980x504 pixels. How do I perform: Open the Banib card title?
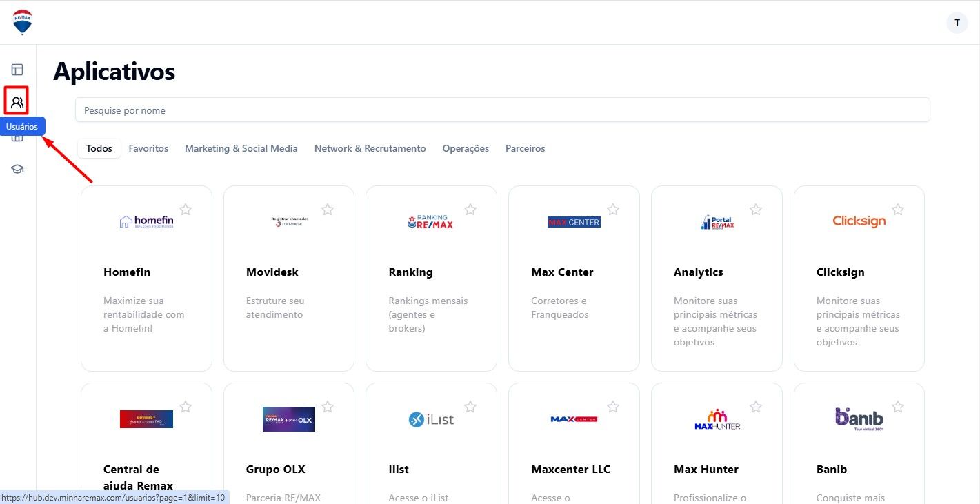[832, 469]
